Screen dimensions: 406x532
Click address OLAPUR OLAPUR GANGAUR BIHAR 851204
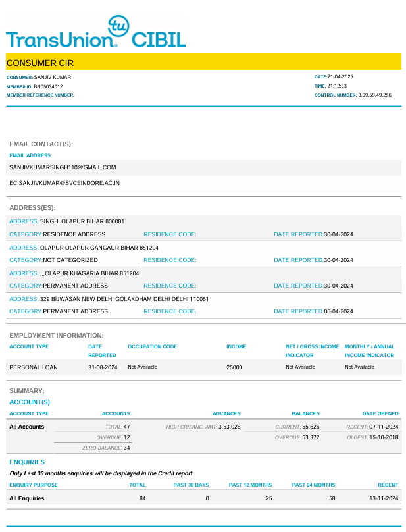[x=99, y=248]
